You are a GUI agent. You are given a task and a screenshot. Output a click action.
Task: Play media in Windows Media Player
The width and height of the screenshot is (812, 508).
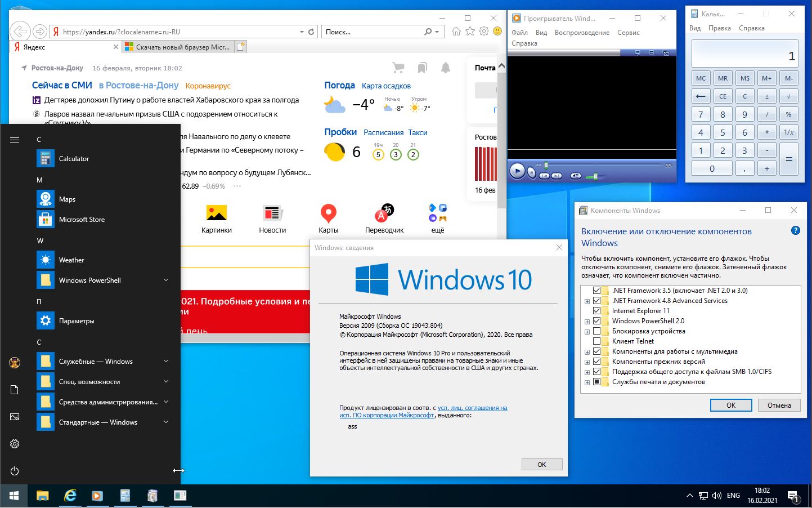coord(517,171)
